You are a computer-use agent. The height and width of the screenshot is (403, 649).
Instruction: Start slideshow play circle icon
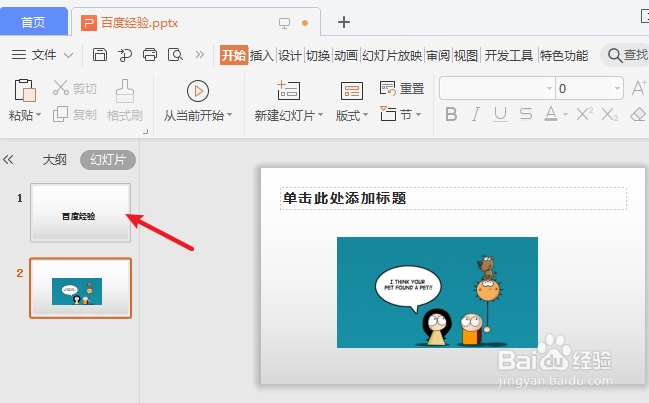[x=198, y=91]
